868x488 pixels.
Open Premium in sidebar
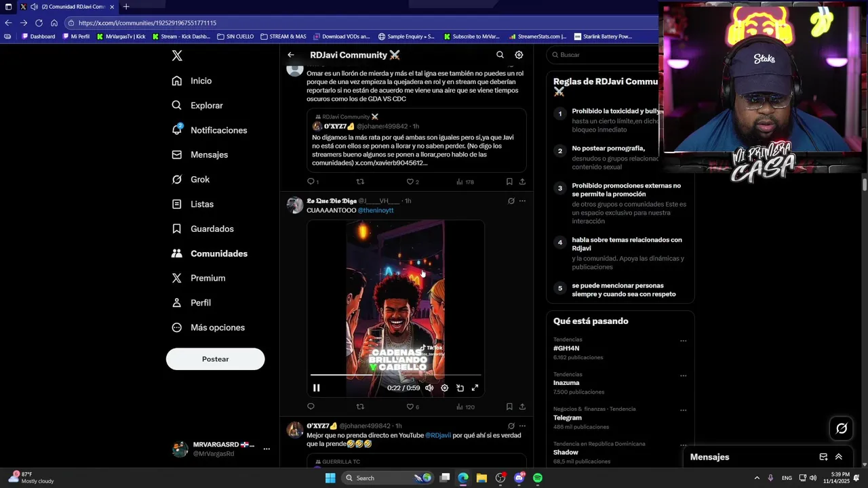tap(199, 278)
